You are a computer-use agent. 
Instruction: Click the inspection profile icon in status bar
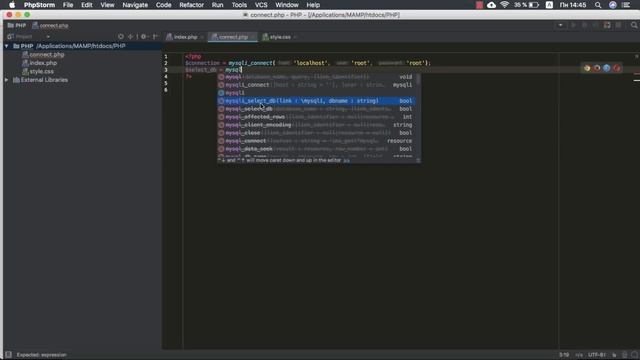click(x=624, y=355)
